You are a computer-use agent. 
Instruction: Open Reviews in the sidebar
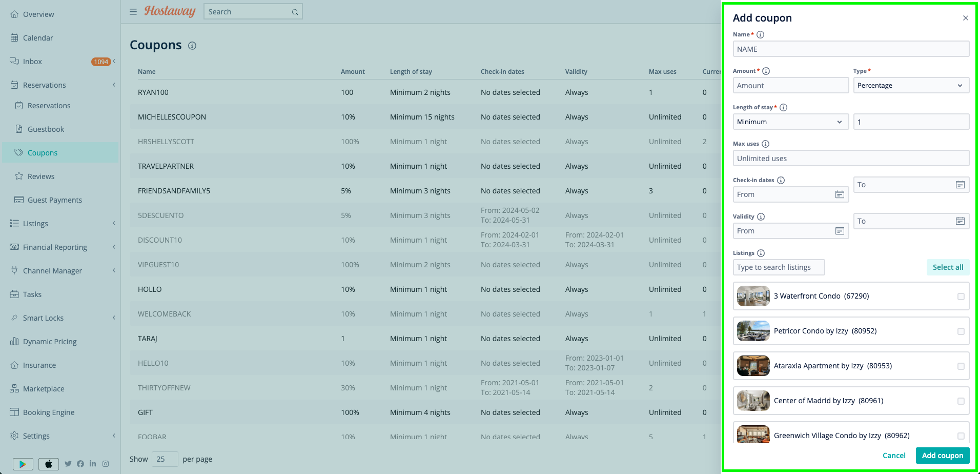(41, 176)
